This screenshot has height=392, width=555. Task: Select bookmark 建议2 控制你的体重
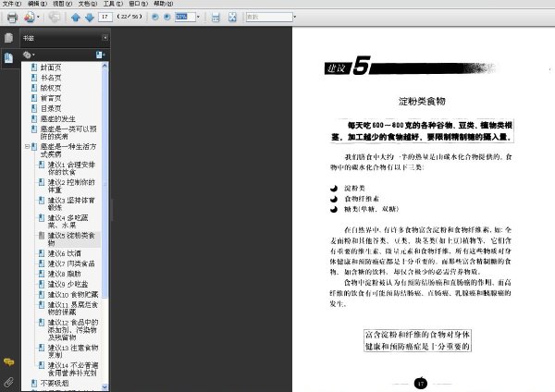pyautogui.click(x=71, y=186)
